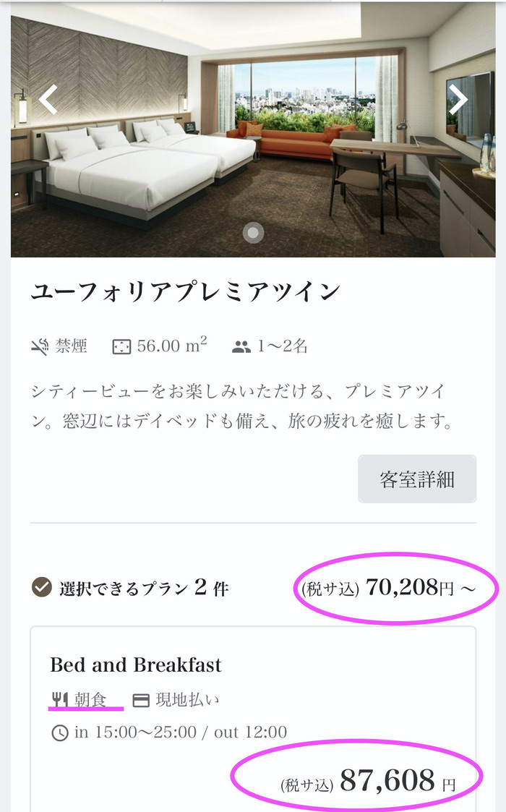Tap the credit card payment icon
The image size is (506, 812).
click(141, 700)
